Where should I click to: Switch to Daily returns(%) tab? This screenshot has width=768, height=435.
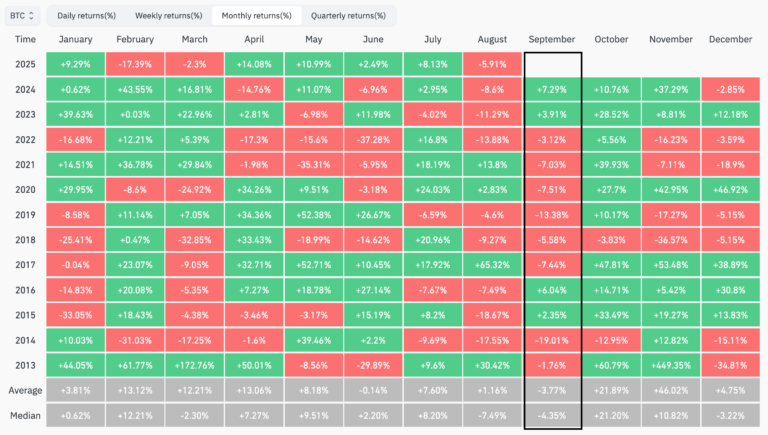click(x=87, y=16)
